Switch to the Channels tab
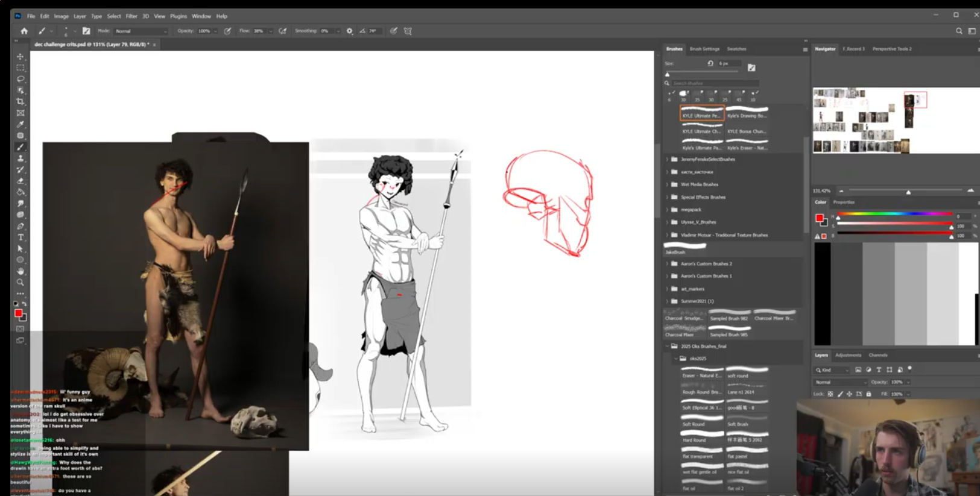 point(878,355)
